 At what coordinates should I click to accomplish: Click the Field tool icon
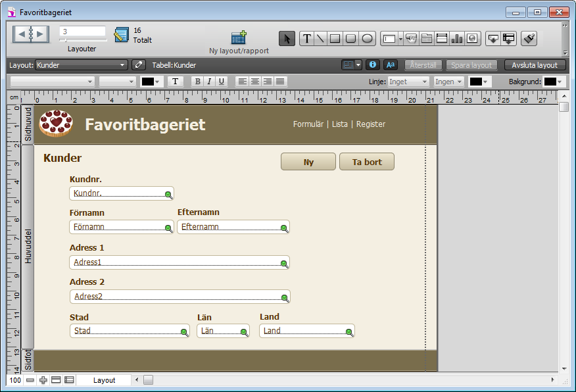493,39
